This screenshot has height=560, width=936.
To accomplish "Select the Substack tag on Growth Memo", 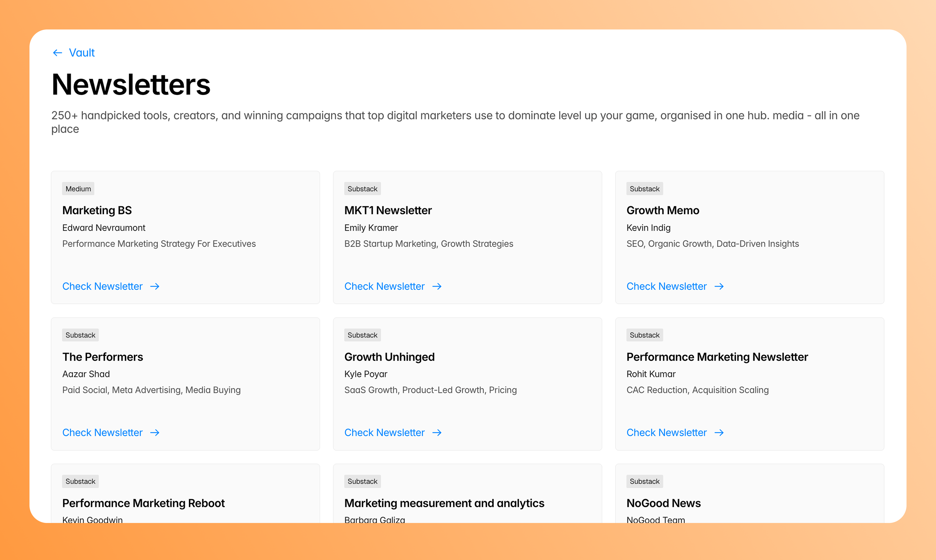I will point(644,189).
